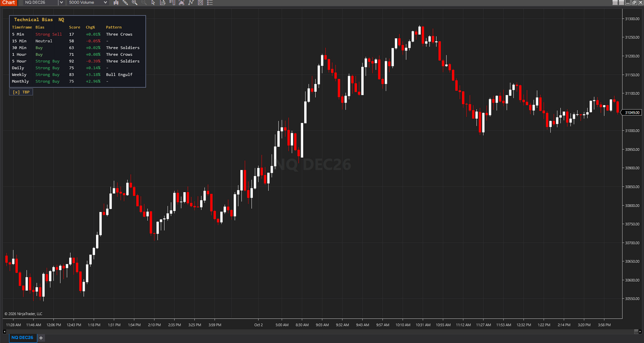Select the 15 Min timeframe label

(x=19, y=41)
